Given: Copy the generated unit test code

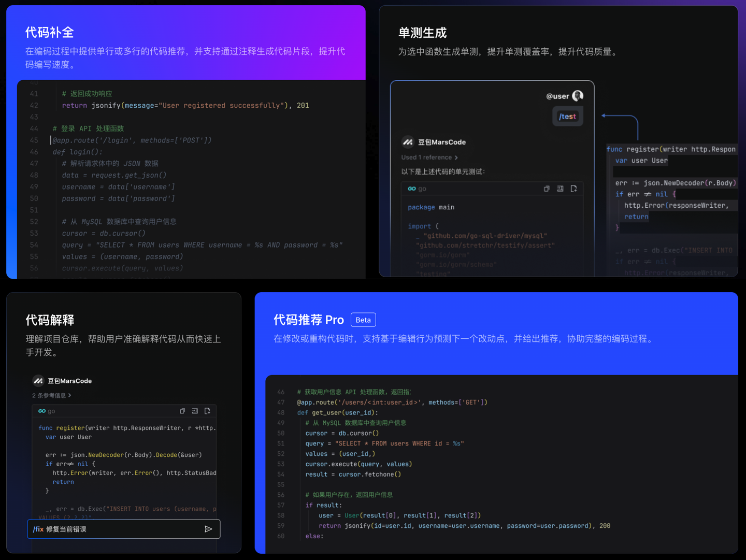Looking at the screenshot, I should (547, 189).
